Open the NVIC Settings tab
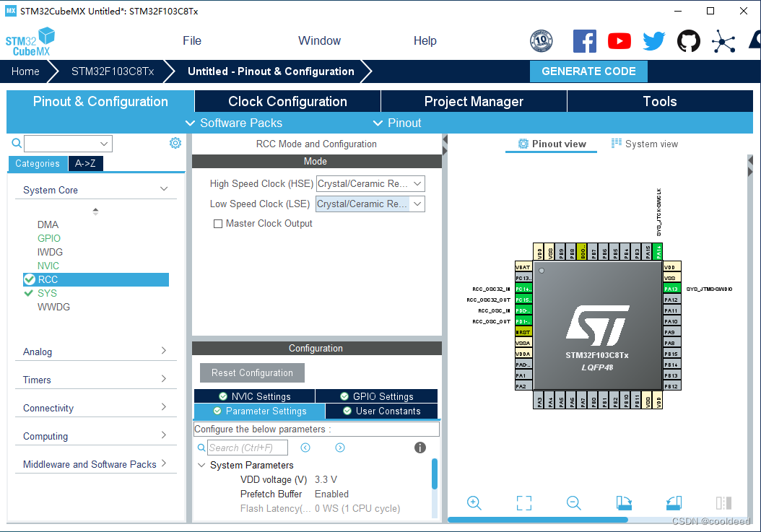 tap(254, 396)
